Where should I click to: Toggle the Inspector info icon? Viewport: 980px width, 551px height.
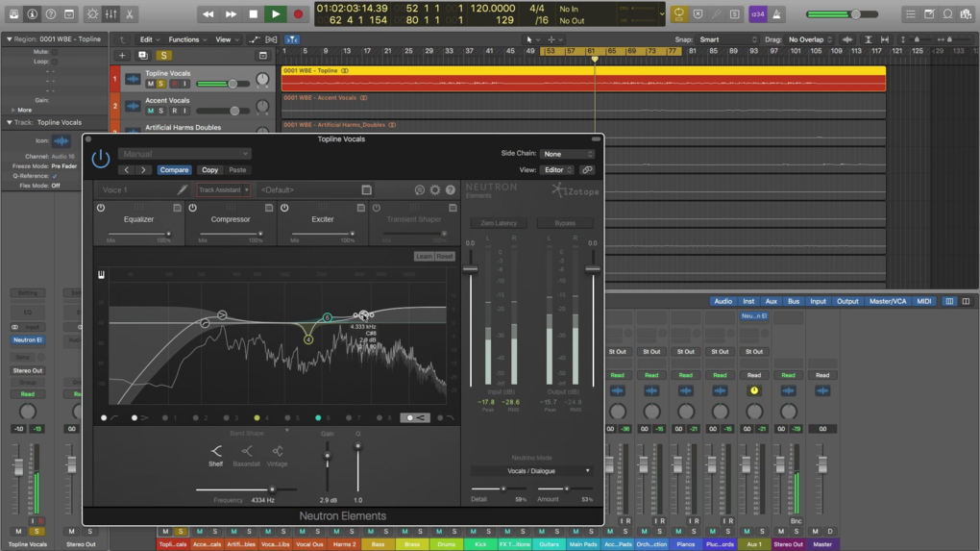[32, 13]
